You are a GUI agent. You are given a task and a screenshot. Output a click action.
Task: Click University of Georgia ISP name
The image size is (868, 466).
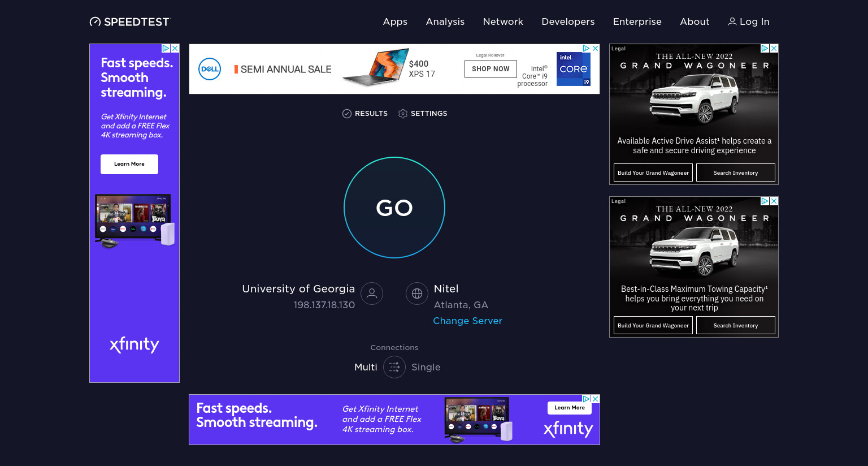[x=298, y=289]
